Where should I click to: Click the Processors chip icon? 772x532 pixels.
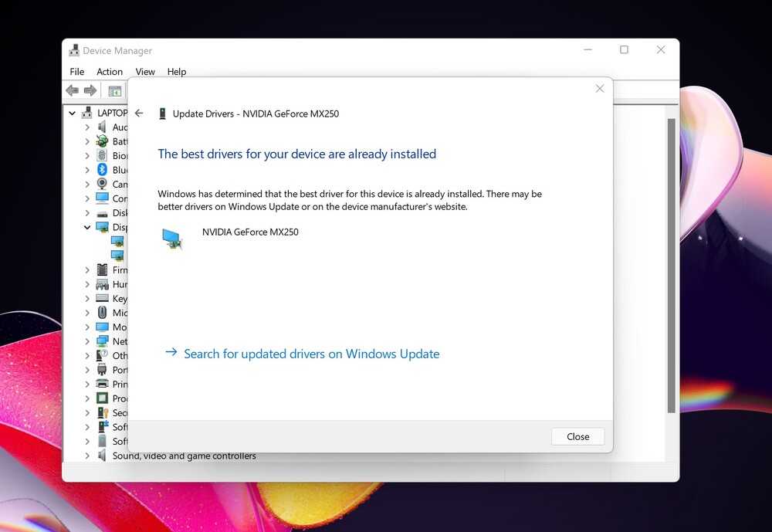point(102,398)
